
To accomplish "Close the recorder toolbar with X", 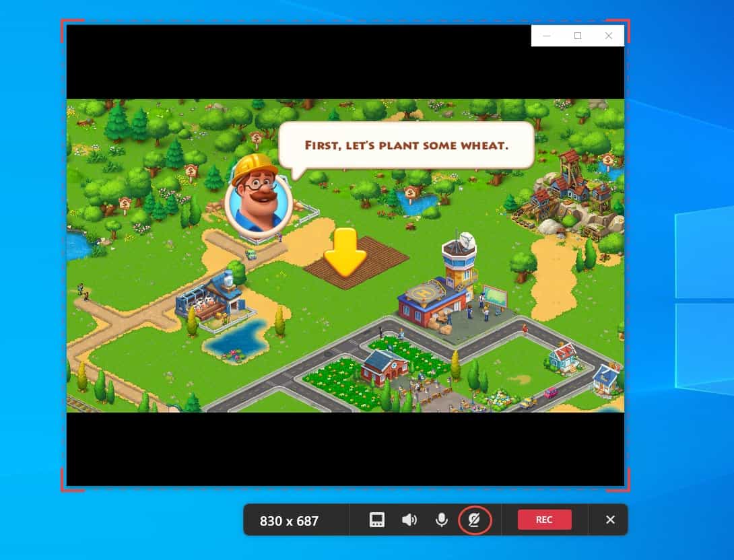I will click(x=610, y=520).
